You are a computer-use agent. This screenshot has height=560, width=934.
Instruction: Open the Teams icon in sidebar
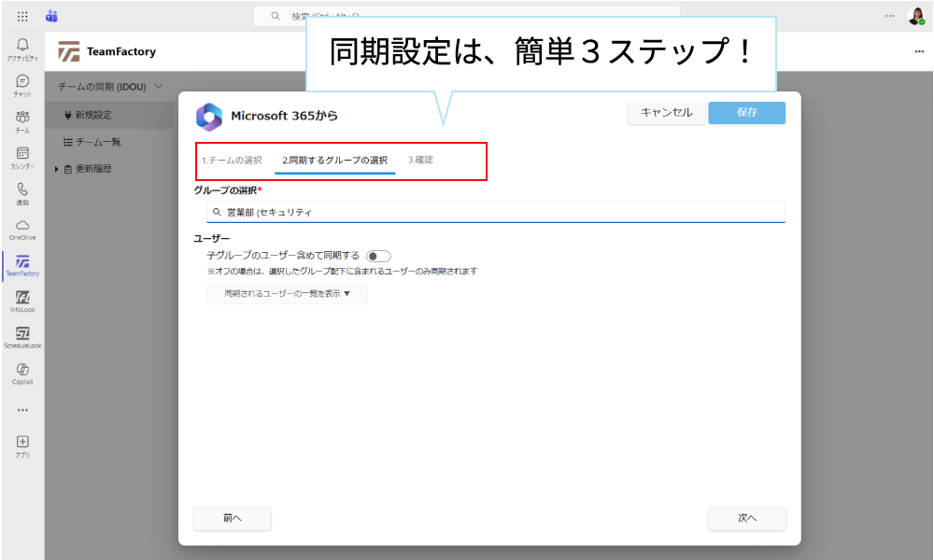click(22, 120)
